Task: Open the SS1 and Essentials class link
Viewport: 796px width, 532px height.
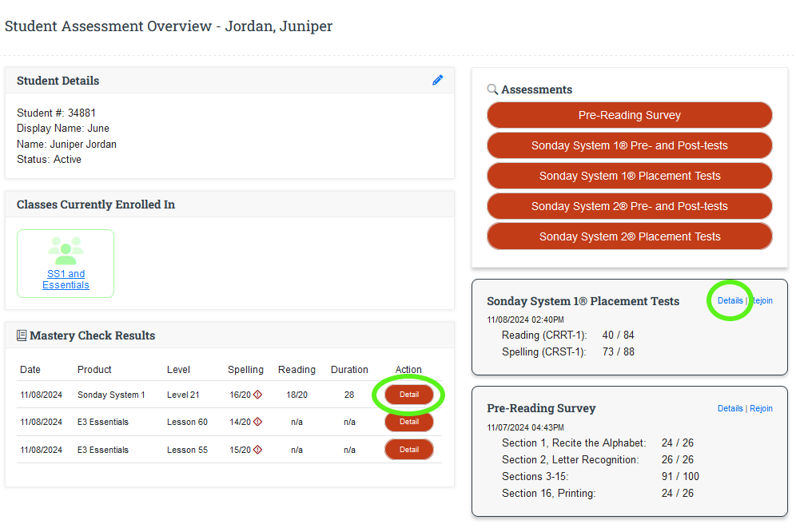Action: (x=66, y=280)
